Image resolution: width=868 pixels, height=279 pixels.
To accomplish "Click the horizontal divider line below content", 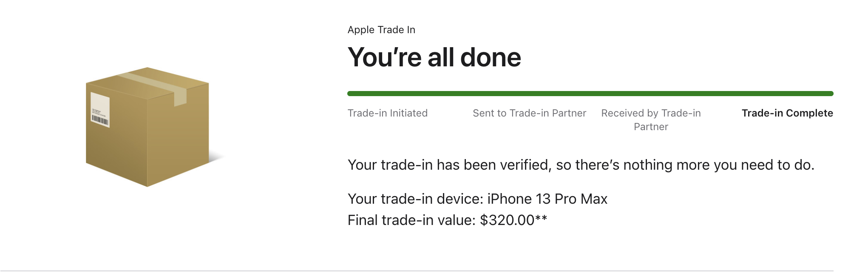I will click(417, 271).
